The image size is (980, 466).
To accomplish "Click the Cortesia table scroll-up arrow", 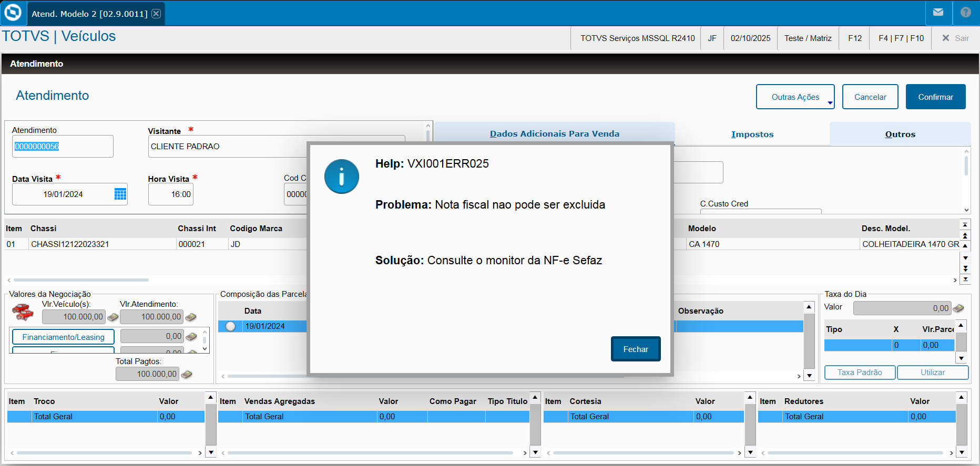I will click(750, 398).
